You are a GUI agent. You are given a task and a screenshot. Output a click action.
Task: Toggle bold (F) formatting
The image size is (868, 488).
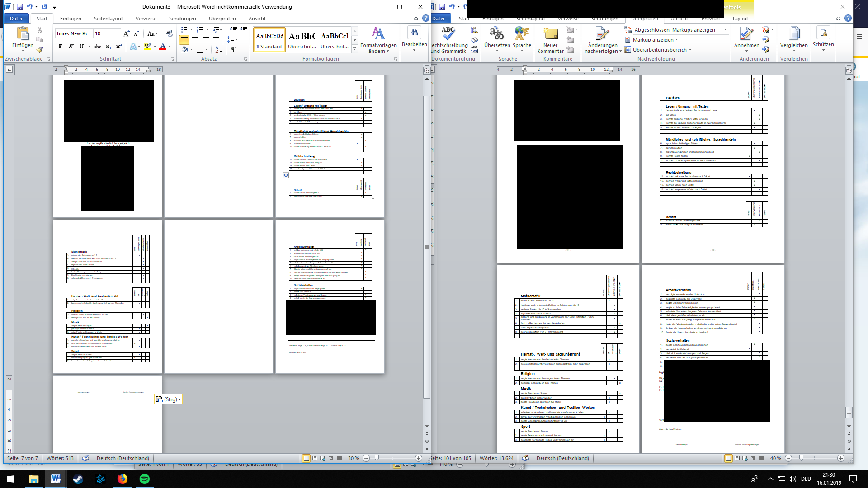(61, 47)
